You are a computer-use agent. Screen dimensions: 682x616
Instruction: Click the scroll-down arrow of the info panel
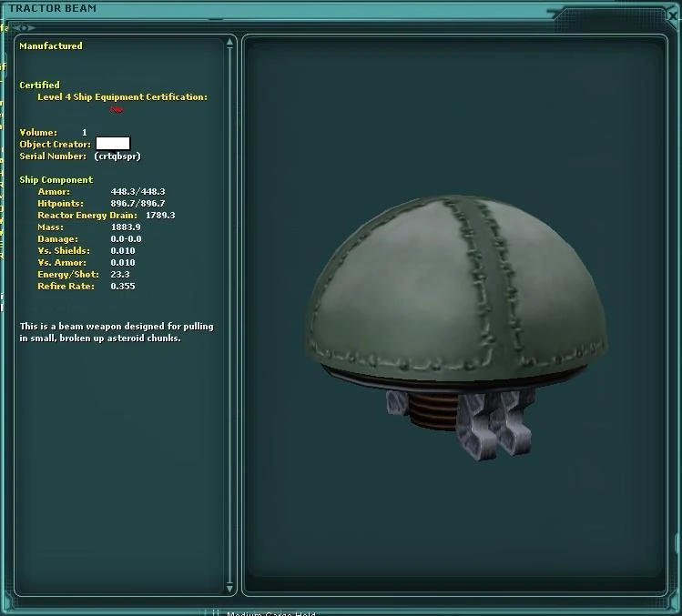(x=229, y=588)
